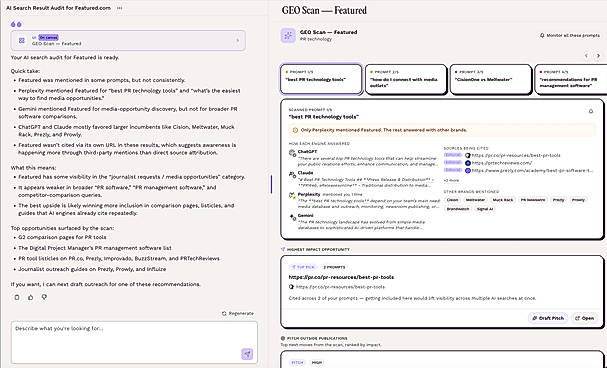Open the bold pr.co best-pr-tools opportunity title

click(341, 277)
